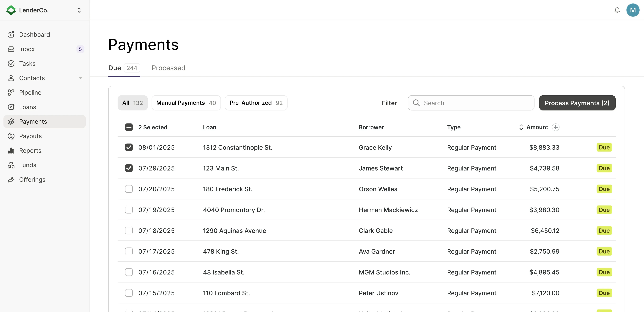Navigate to Payouts in the sidebar

point(30,136)
